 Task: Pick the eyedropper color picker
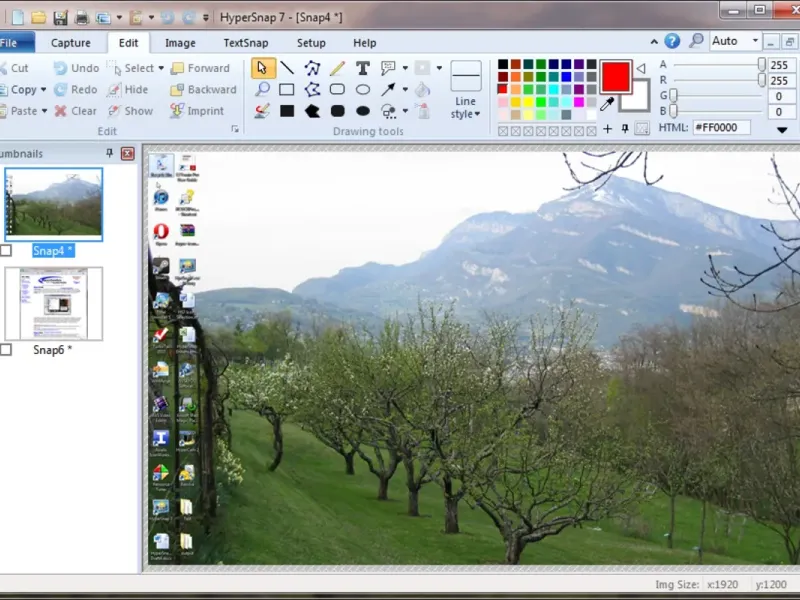click(607, 105)
